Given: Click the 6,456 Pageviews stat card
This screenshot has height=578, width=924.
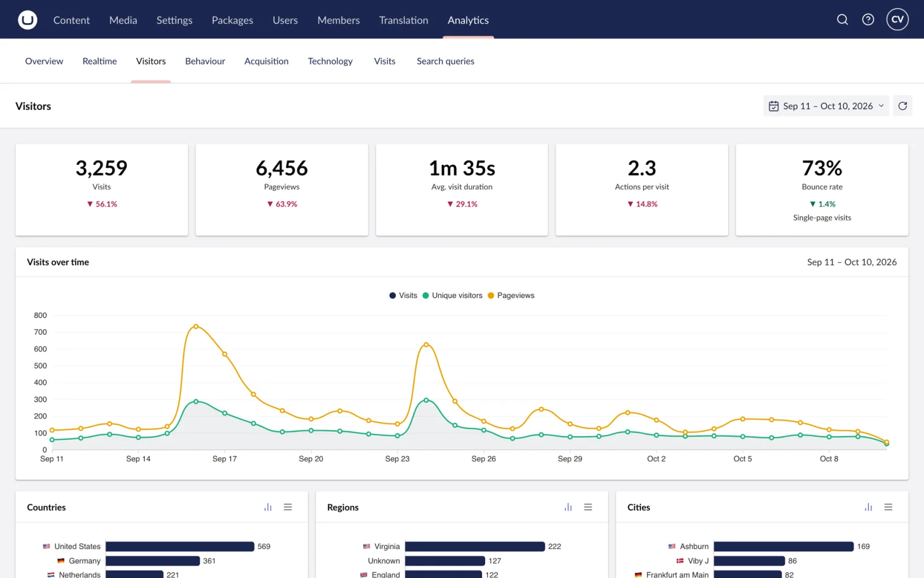Looking at the screenshot, I should (282, 190).
